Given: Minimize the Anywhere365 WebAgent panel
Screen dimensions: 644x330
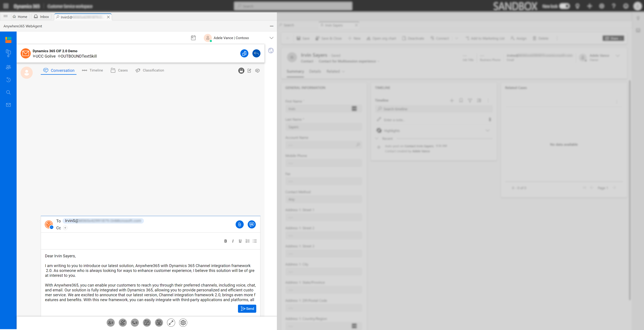Looking at the screenshot, I should [x=272, y=26].
